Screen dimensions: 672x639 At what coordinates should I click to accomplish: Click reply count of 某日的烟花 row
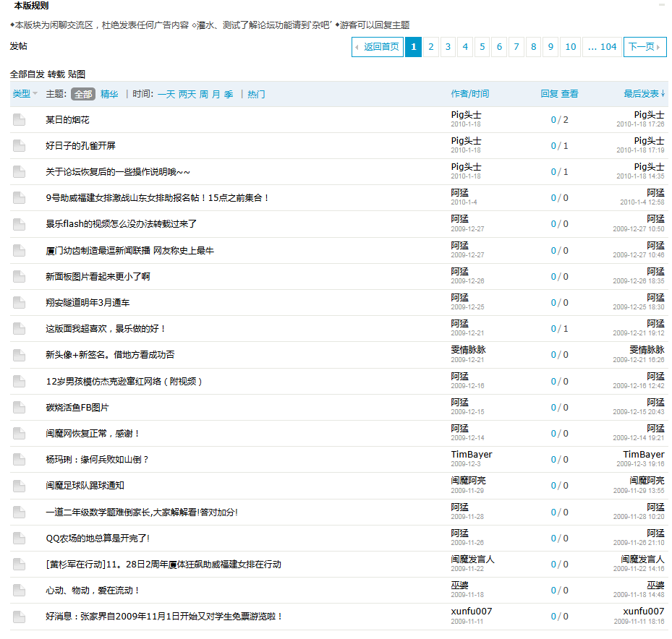click(553, 120)
